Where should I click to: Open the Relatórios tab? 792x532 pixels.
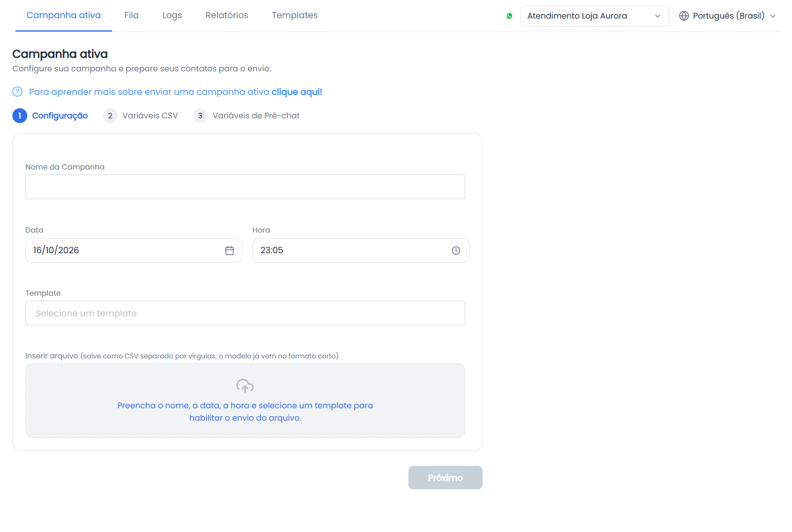(227, 15)
